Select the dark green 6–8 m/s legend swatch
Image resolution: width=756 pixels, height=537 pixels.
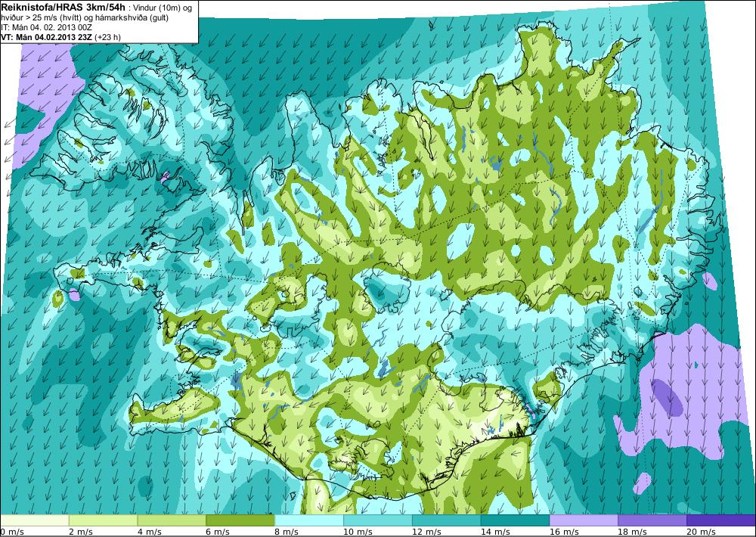pyautogui.click(x=240, y=520)
